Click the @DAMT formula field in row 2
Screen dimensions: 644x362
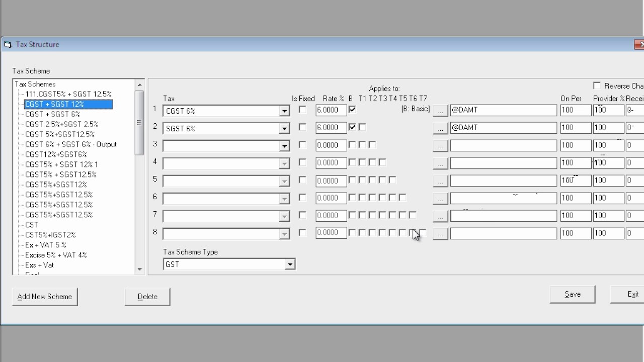(x=504, y=128)
